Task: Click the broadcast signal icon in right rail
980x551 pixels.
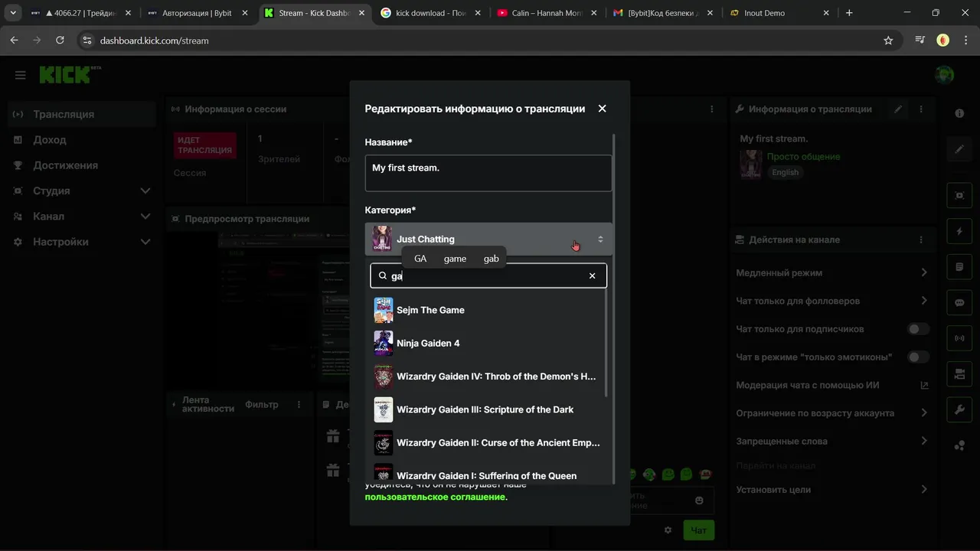Action: tap(959, 337)
